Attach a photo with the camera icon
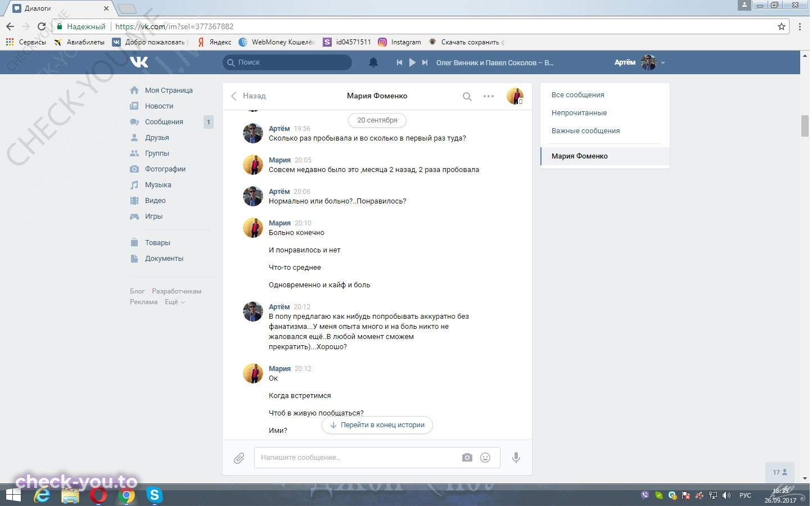Viewport: 812px width, 506px height. pos(467,458)
